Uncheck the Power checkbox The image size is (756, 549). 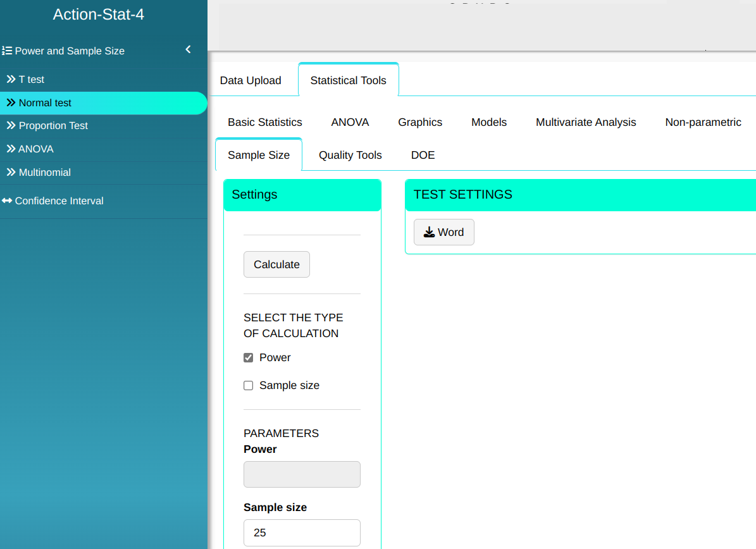(249, 358)
